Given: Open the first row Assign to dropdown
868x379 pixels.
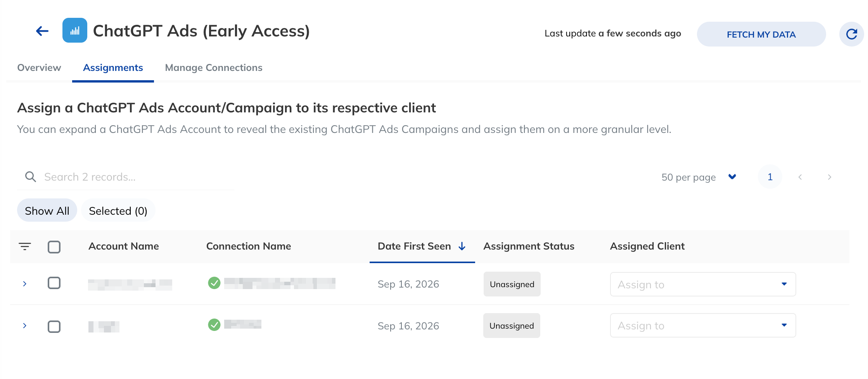Looking at the screenshot, I should [x=703, y=284].
